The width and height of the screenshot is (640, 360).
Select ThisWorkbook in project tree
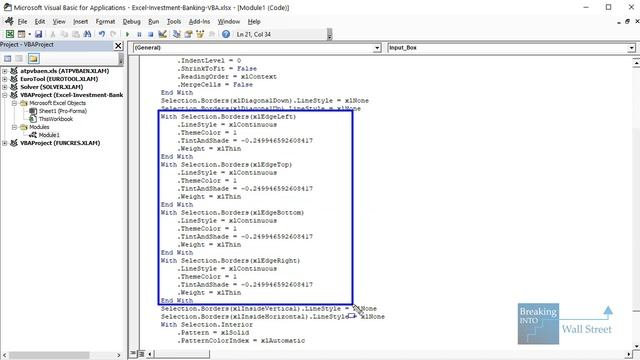(x=56, y=119)
